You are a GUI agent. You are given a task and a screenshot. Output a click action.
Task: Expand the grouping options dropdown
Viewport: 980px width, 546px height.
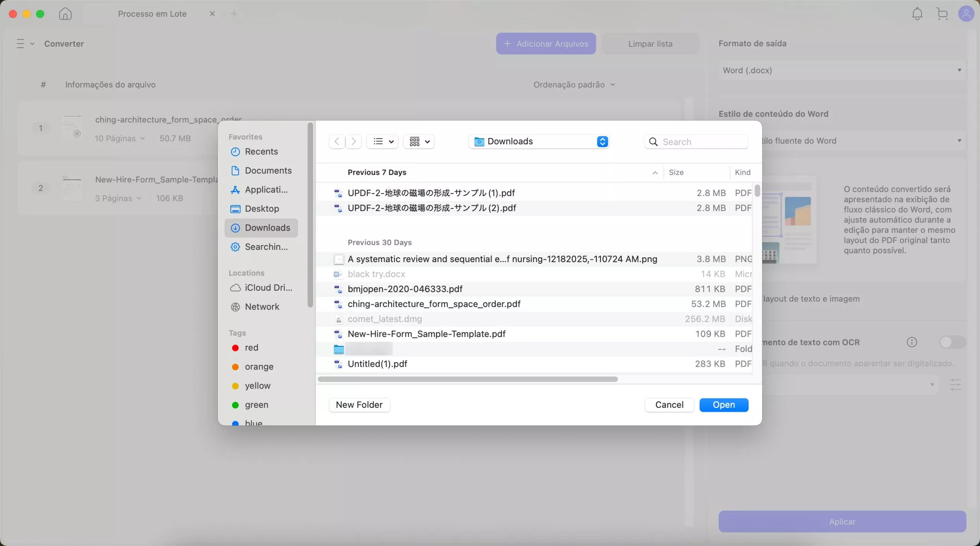click(419, 142)
